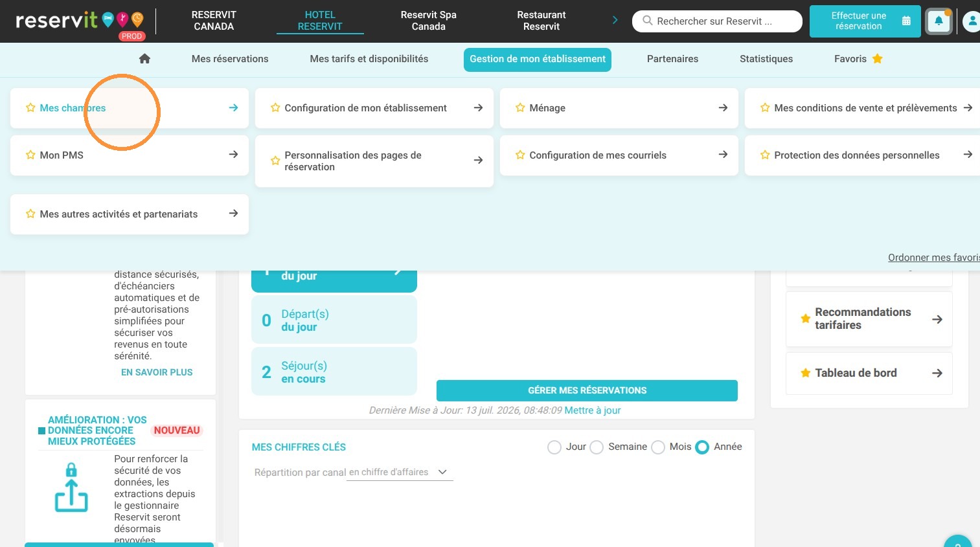Click the notification bell icon
The image size is (980, 547).
(x=939, y=21)
